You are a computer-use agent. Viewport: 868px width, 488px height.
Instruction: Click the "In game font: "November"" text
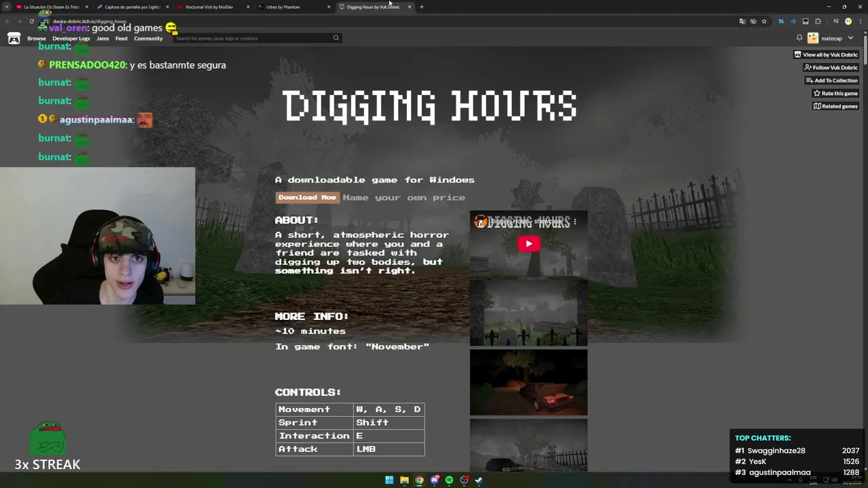click(352, 346)
